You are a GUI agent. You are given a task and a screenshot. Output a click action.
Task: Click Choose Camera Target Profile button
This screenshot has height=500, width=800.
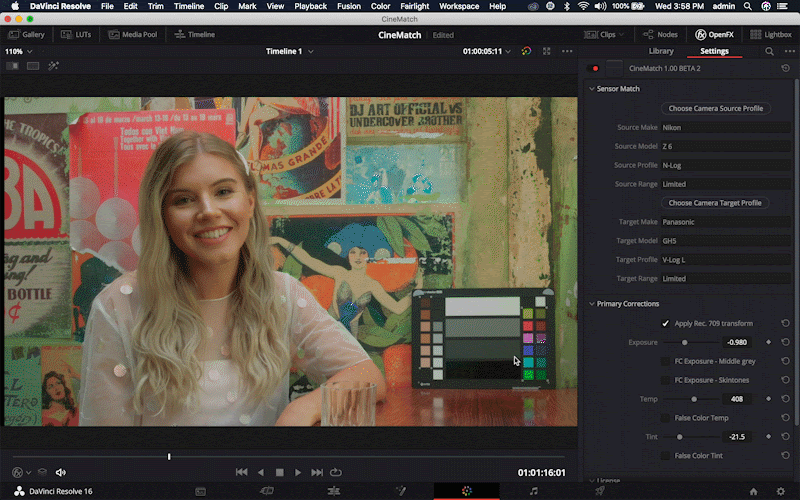[715, 203]
